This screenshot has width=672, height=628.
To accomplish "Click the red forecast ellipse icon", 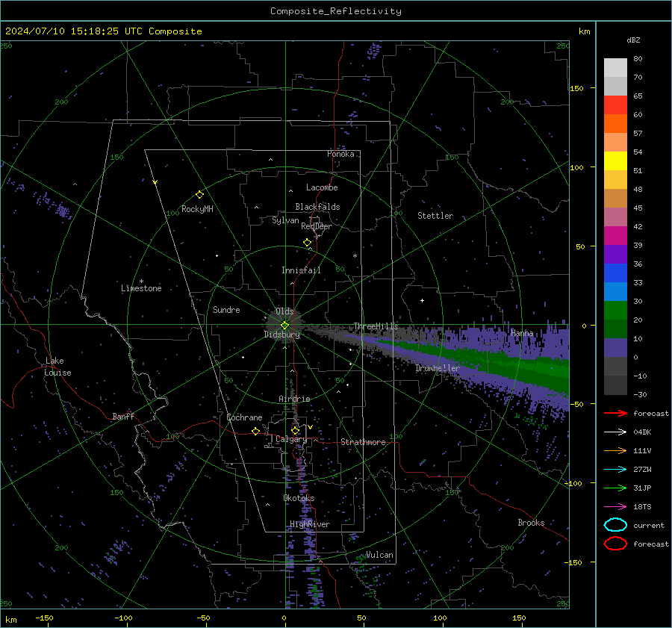I will 615,544.
